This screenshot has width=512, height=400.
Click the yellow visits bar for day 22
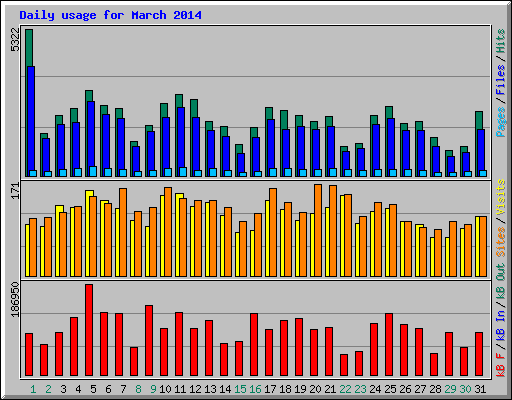click(342, 236)
